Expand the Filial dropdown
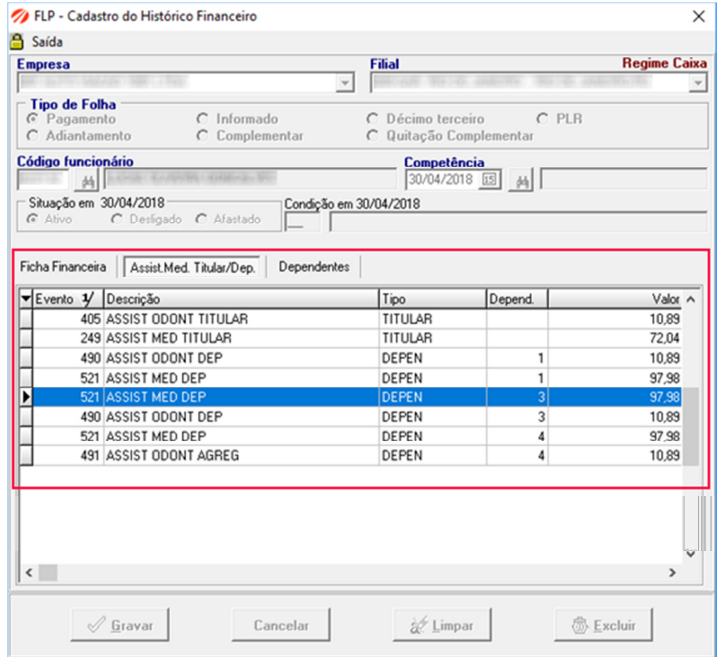The height and width of the screenshot is (657, 718). click(x=697, y=83)
